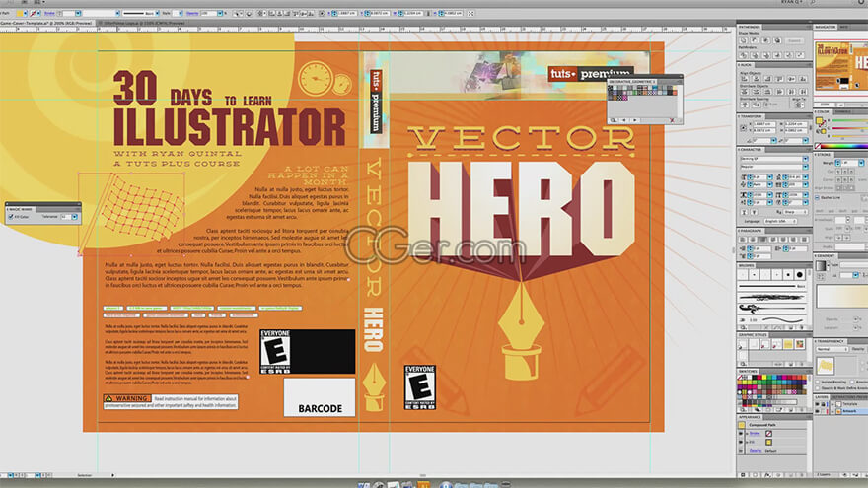
Task: Click the Opacity link in control bar
Action: pyautogui.click(x=191, y=13)
